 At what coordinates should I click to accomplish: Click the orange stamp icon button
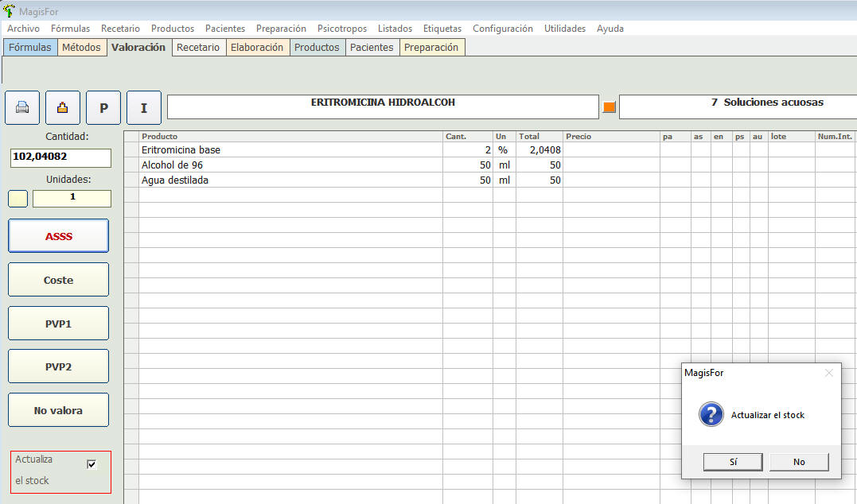(63, 108)
